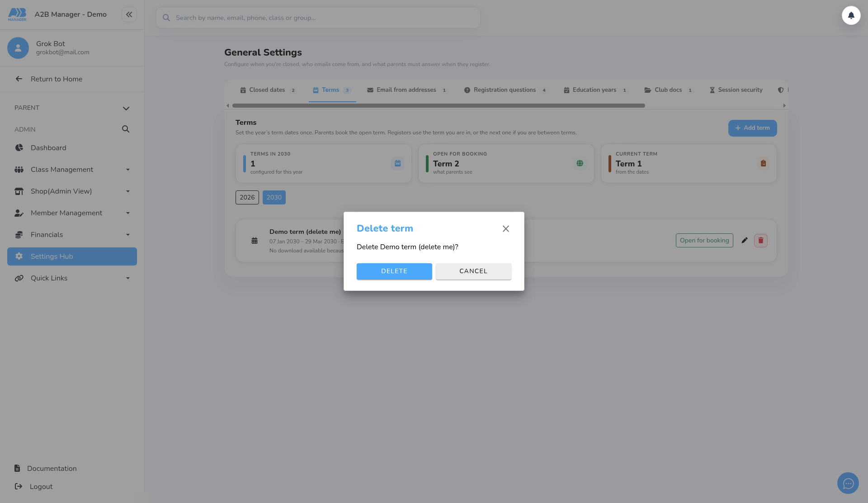
Task: Click the Documentation file icon
Action: point(17,468)
